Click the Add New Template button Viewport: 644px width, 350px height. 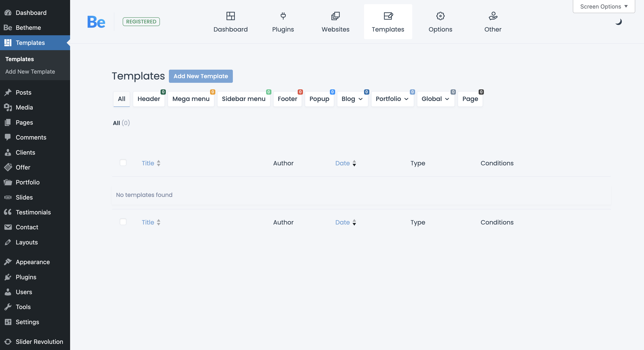pos(200,76)
